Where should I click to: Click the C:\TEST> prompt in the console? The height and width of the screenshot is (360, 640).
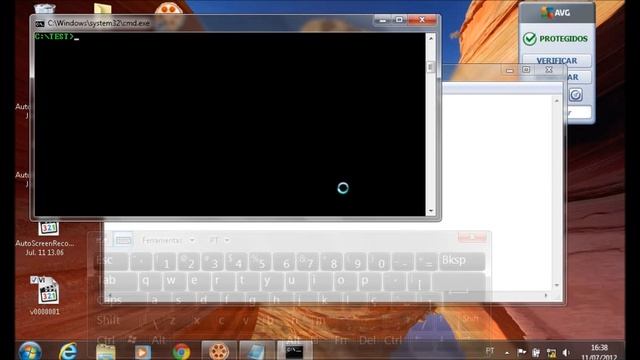[x=55, y=37]
